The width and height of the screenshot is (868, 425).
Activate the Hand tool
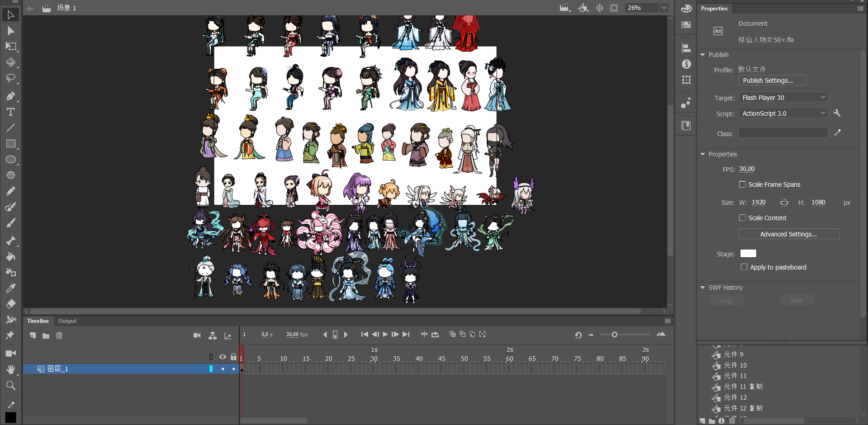pos(10,369)
